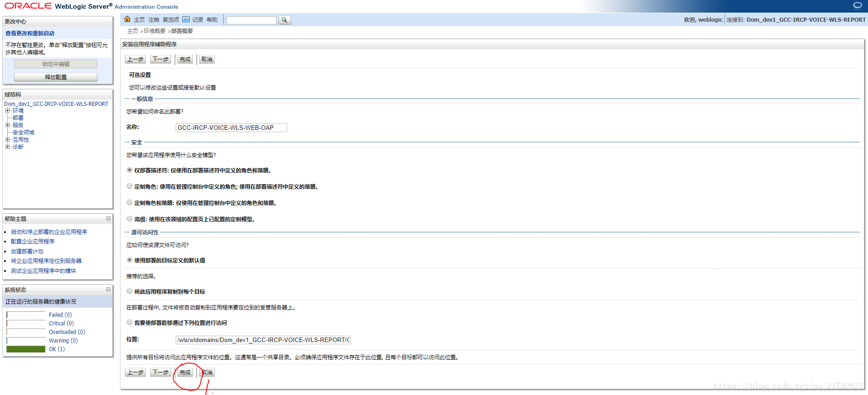Click 释放配置 button
This screenshot has width=868, height=395.
pyautogui.click(x=56, y=77)
